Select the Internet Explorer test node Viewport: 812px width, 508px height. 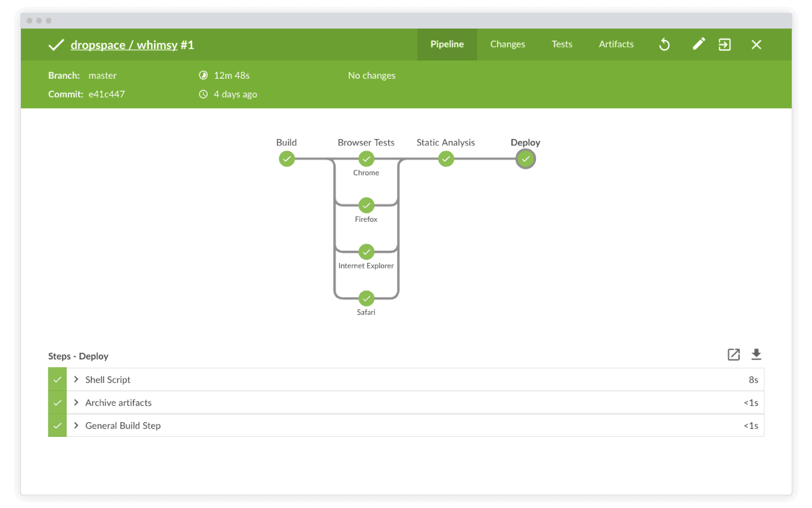coord(366,252)
